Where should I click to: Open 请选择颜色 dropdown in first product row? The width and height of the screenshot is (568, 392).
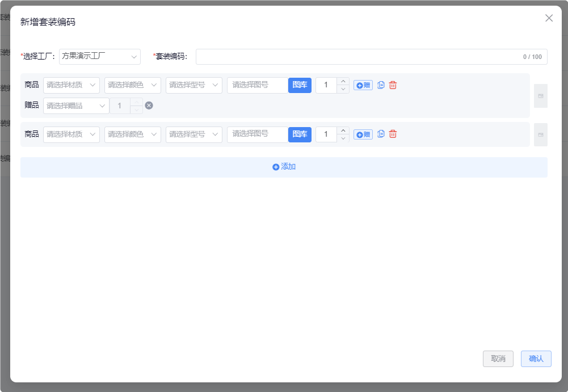tap(133, 85)
